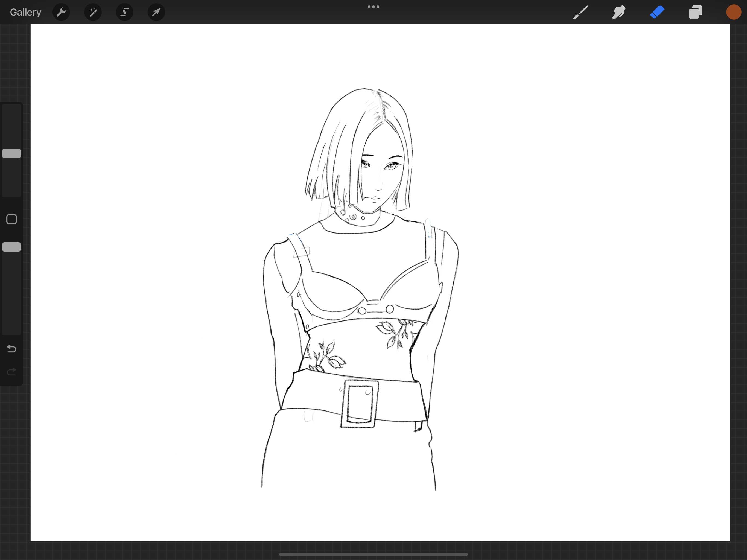Click the brush size slider handle
Screen dimensions: 747x560
[x=11, y=153]
